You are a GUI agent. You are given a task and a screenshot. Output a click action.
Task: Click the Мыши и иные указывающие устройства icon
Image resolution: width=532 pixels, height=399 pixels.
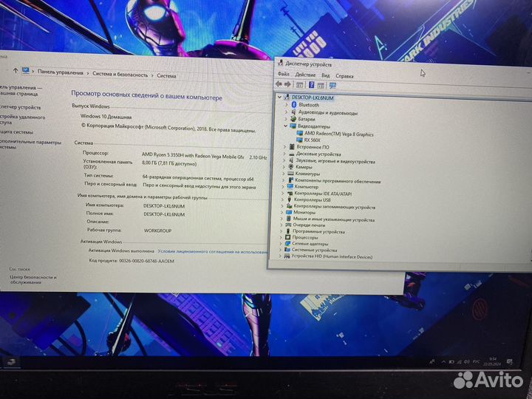coord(288,219)
